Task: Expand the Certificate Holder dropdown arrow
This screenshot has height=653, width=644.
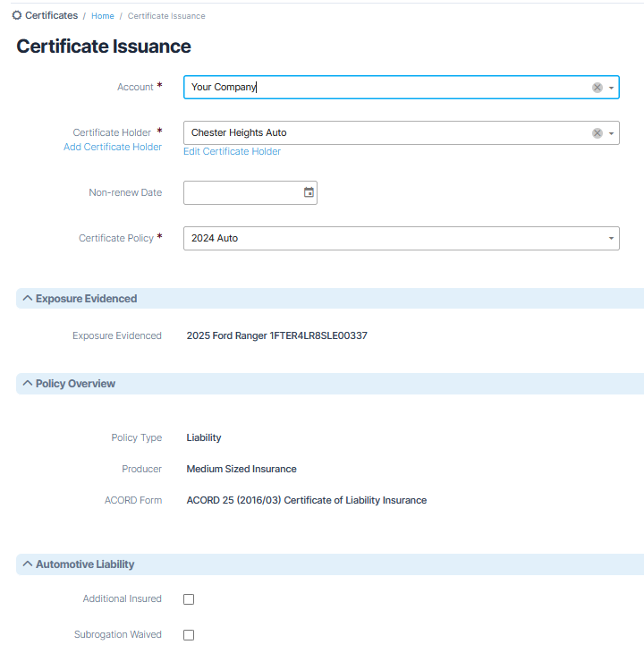Action: 612,133
